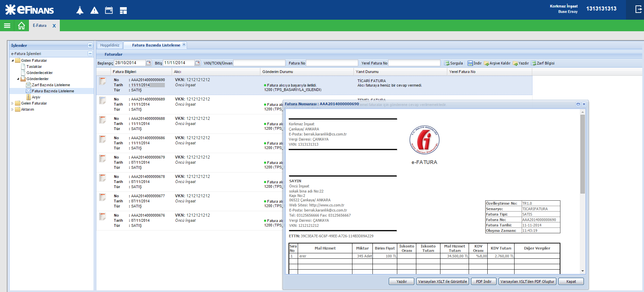Open Taslaklar in the tree
Screen dimensions: 644x292
click(34, 67)
